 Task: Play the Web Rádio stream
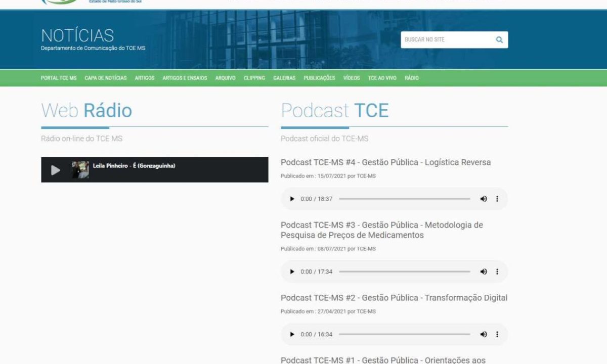point(56,170)
